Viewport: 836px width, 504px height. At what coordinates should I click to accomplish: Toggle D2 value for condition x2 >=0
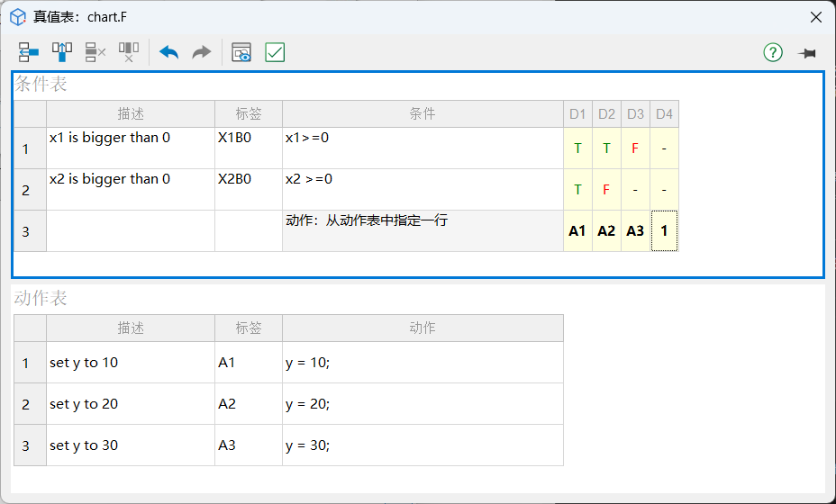[606, 190]
